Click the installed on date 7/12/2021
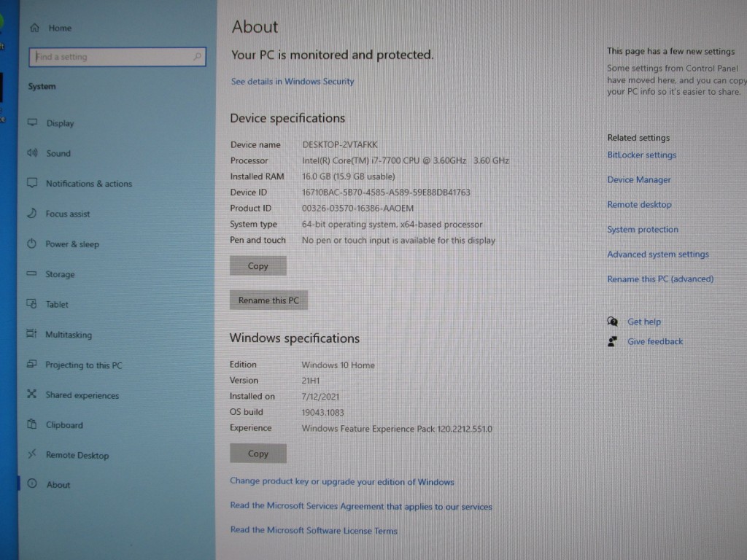Screen dimensions: 747x560 [320, 396]
